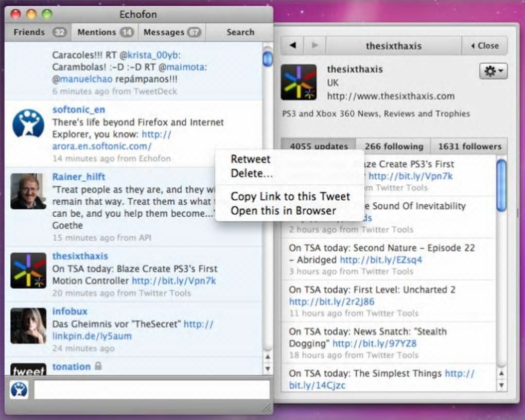The width and height of the screenshot is (525, 420).
Task: Click Rainer_hilft profile photo
Action: point(28,191)
